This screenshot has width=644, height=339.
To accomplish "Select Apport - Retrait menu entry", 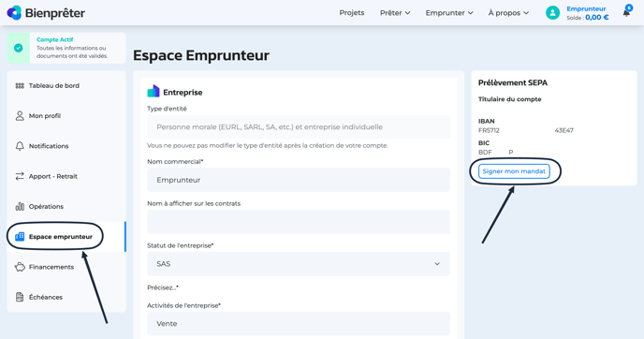I will pyautogui.click(x=66, y=176).
